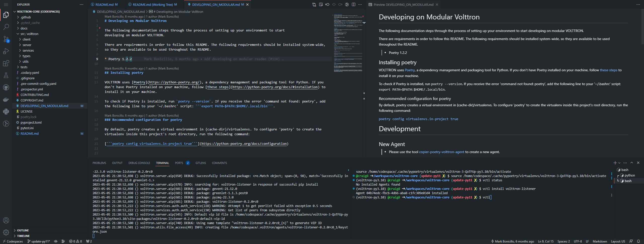Image resolution: width=644 pixels, height=244 pixels.
Task: Open the Search view in activity bar
Action: [x=6, y=27]
